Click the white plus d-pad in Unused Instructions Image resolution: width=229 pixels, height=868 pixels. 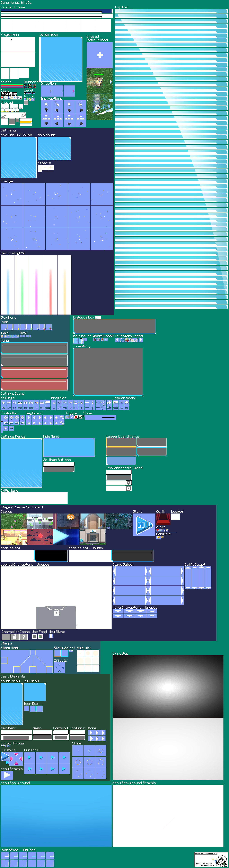point(100,55)
